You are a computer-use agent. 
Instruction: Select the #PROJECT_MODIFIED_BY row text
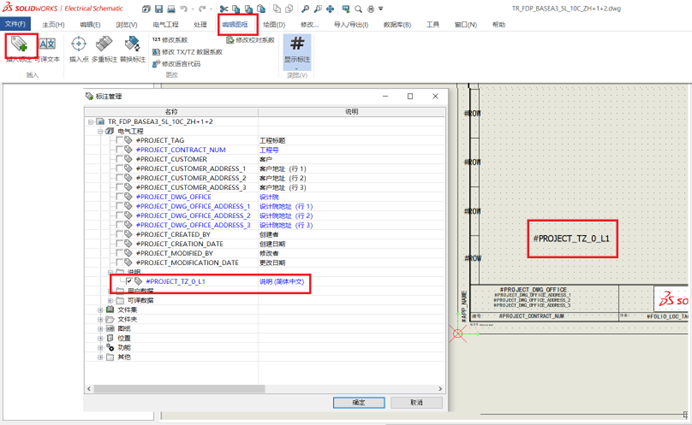[174, 253]
